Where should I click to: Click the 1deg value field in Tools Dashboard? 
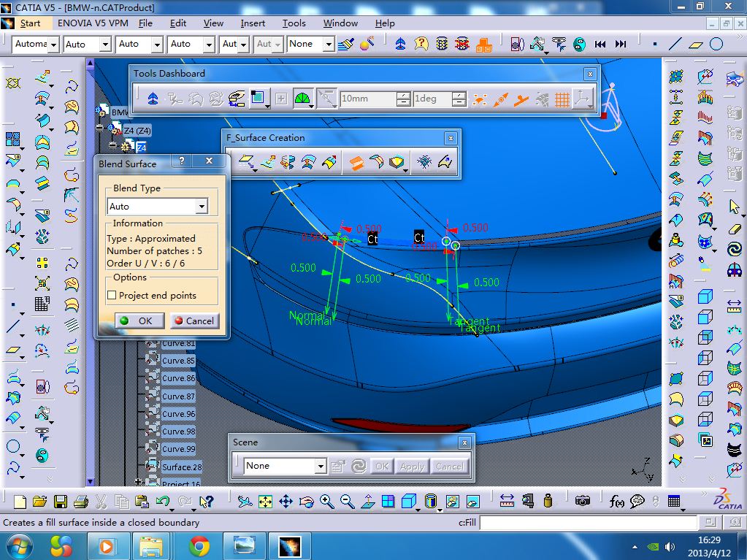tap(432, 99)
